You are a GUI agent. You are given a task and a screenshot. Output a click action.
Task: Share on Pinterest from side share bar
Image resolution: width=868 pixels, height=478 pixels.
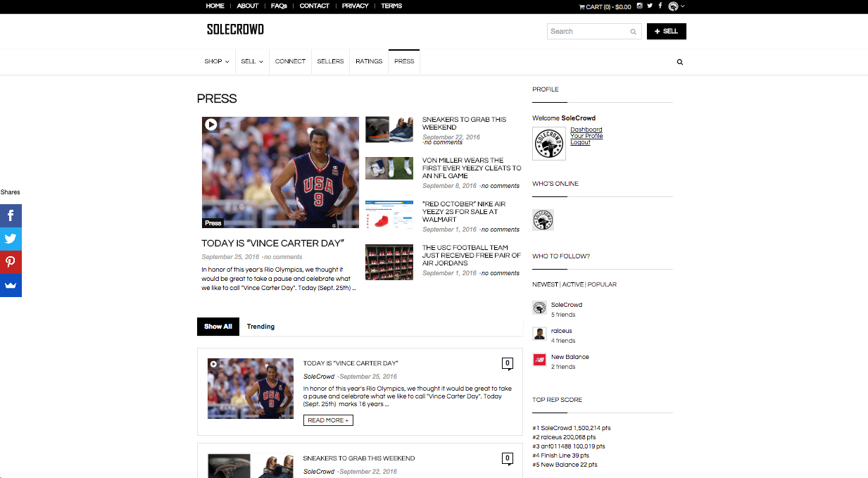pyautogui.click(x=11, y=262)
